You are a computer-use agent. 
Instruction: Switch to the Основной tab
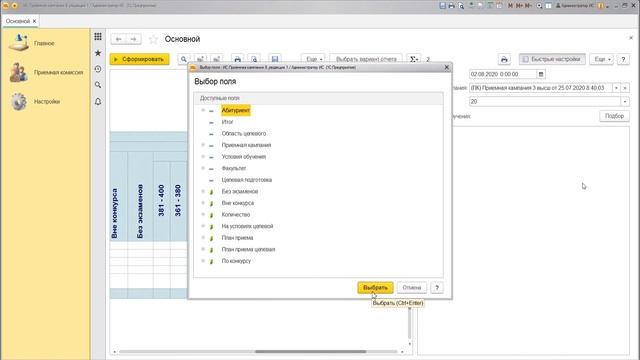point(18,21)
